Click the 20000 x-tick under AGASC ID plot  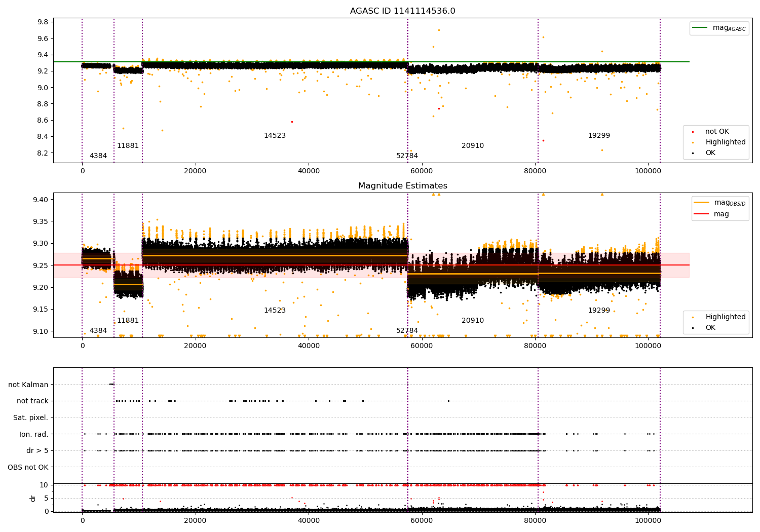(195, 171)
